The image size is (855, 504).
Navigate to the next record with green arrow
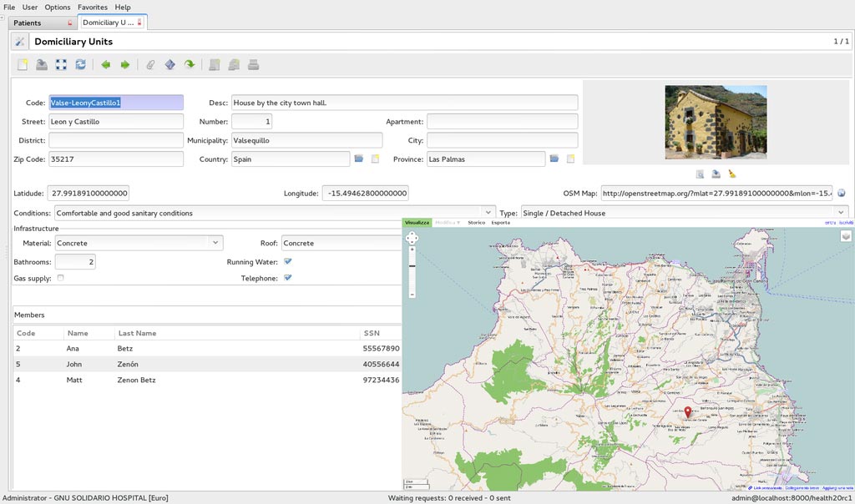coord(124,64)
